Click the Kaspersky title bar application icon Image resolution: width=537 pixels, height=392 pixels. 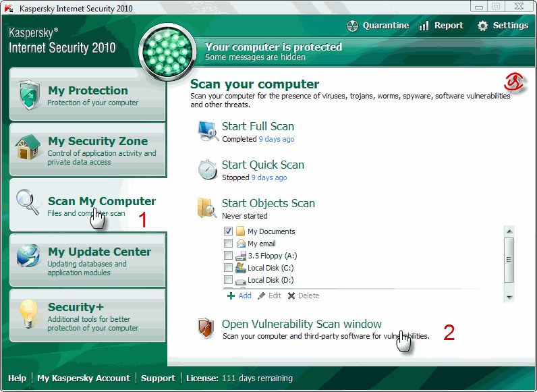9,8
